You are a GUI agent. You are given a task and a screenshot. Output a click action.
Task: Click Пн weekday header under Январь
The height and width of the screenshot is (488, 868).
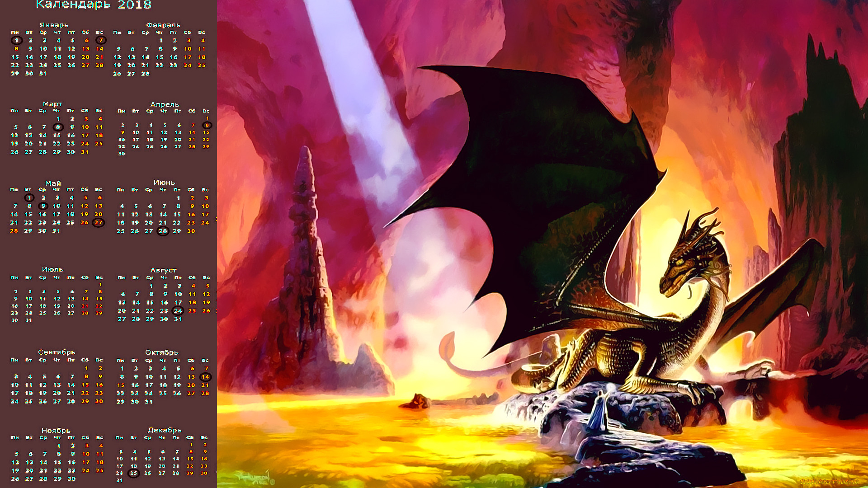tap(15, 32)
